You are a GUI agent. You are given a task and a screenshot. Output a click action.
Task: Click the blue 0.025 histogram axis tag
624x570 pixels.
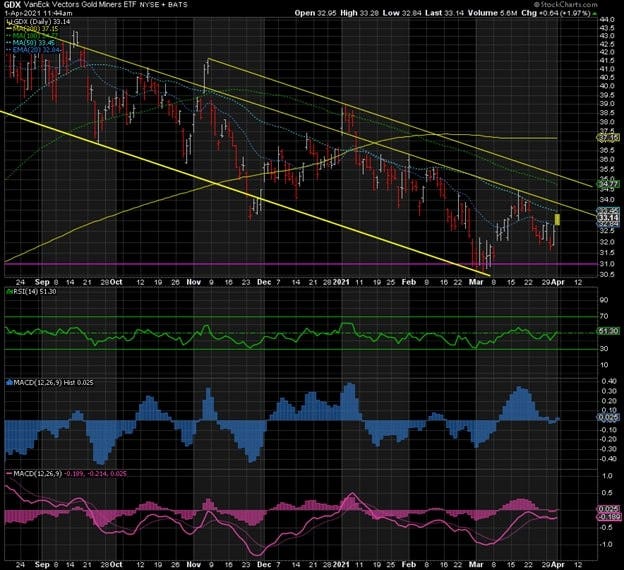608,418
